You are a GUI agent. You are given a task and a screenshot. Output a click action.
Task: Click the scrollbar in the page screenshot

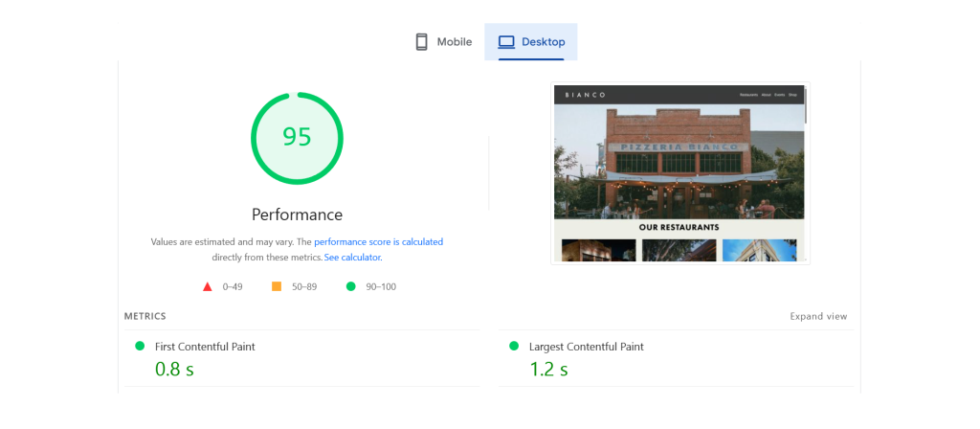[806, 105]
